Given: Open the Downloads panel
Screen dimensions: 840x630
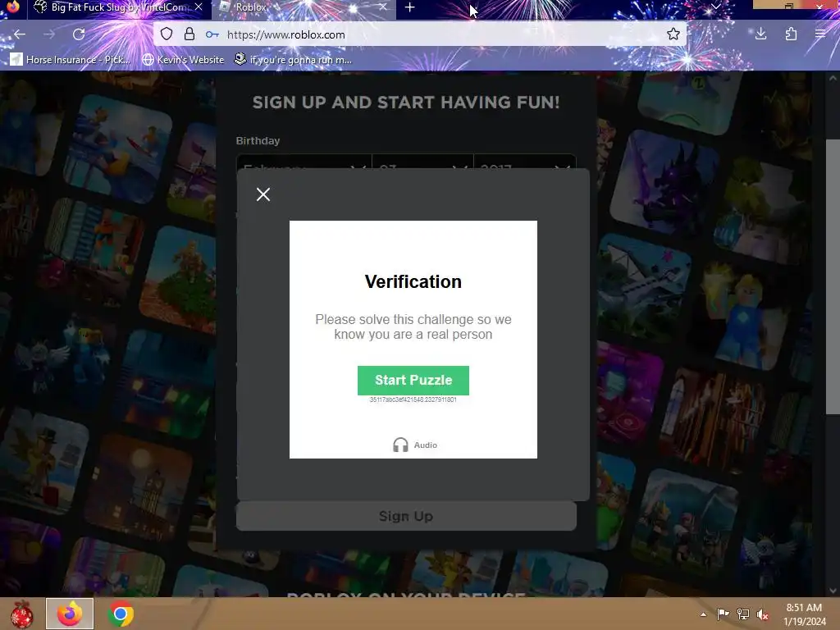Looking at the screenshot, I should (x=760, y=34).
